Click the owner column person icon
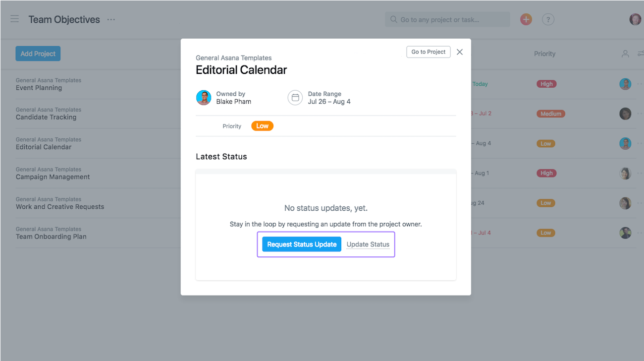 tap(625, 54)
